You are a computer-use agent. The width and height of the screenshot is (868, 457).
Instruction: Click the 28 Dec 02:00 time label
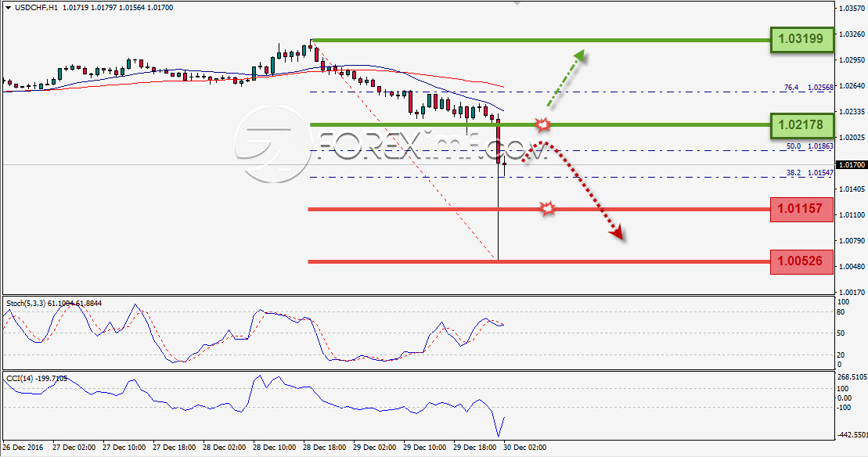224,447
